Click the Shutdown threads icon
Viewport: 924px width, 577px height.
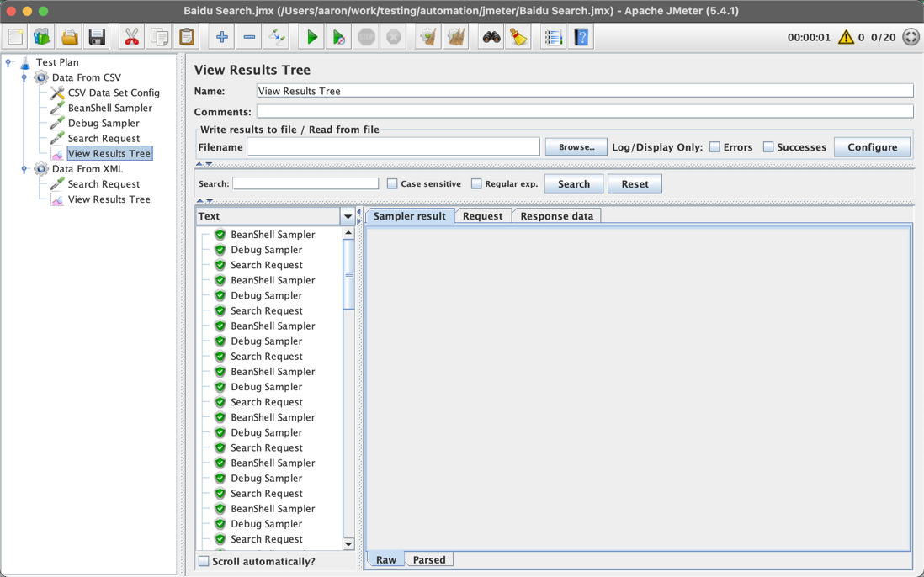click(394, 37)
